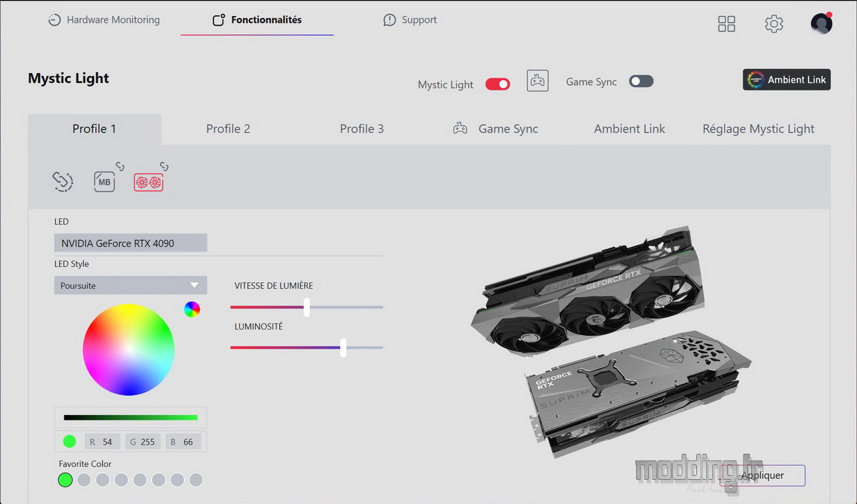The height and width of the screenshot is (504, 857).
Task: Click the B value field showing 66
Action: [183, 442]
